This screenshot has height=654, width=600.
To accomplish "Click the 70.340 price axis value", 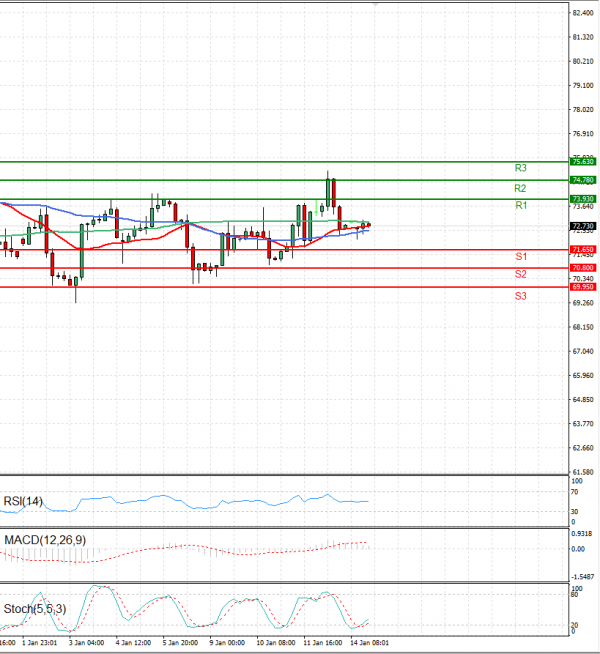I will point(583,279).
